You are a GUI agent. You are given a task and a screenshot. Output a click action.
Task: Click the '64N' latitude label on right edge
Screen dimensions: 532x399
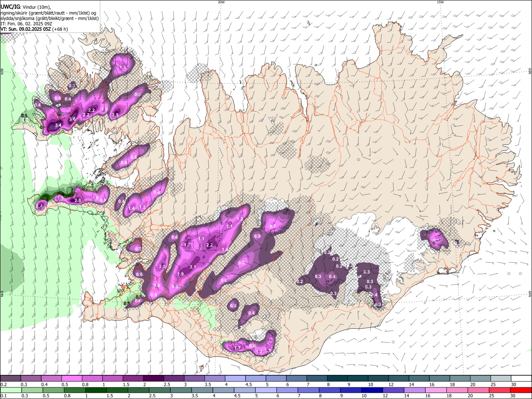coord(530,294)
